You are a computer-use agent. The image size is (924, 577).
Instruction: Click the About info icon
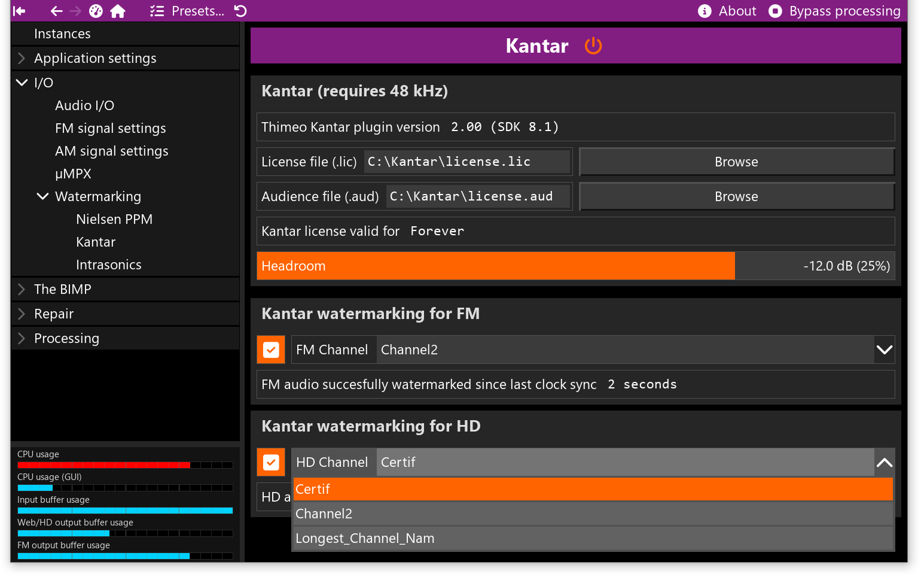point(705,11)
